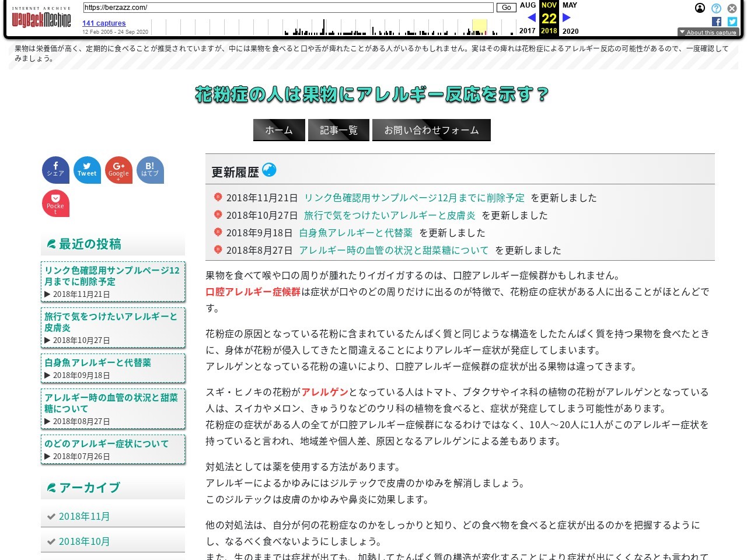
Task: Open the Wayback user account icon
Action: [x=700, y=8]
